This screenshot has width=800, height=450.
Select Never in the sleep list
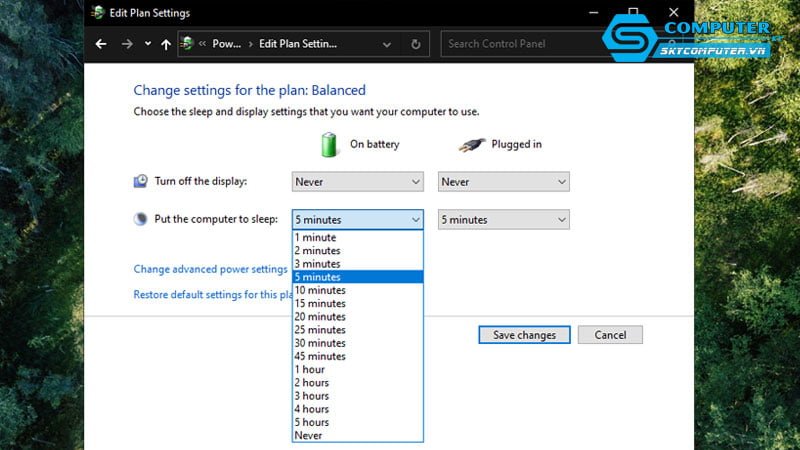(309, 435)
